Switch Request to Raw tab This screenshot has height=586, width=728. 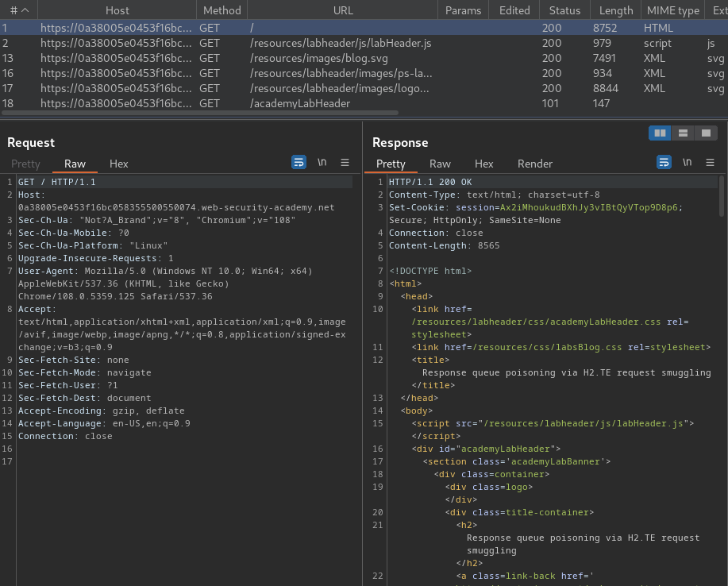point(75,164)
